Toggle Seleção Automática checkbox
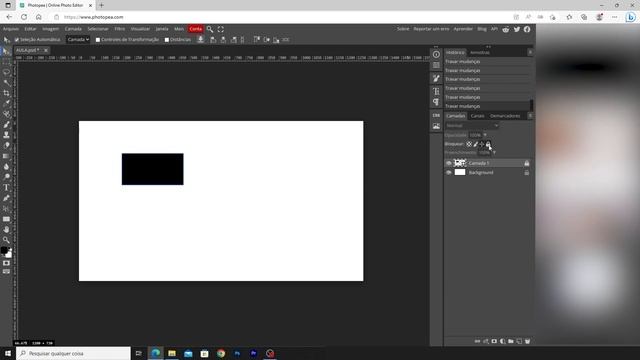Screen dimensions: 640x360 pos(17,40)
